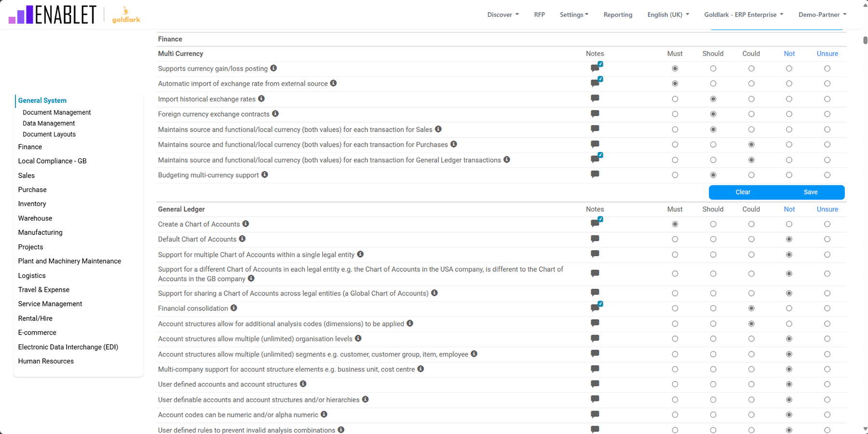
Task: Open notes for Create a Chart of Accounts
Action: [595, 224]
